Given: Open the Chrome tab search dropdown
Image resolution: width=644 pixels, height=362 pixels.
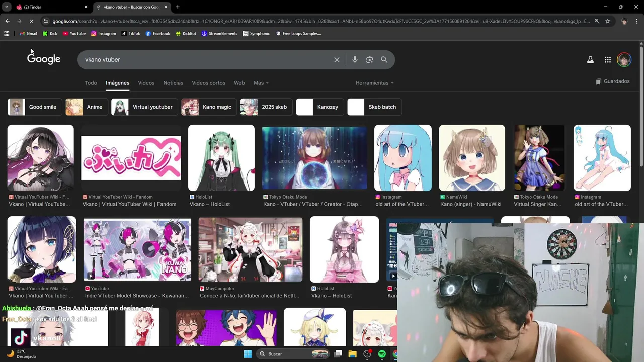Looking at the screenshot, I should coord(7,7).
